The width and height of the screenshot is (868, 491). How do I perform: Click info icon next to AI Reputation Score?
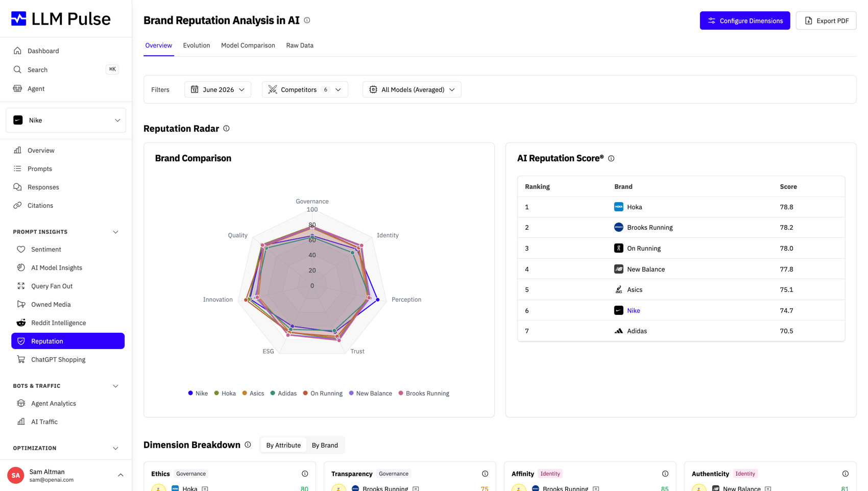pos(611,159)
